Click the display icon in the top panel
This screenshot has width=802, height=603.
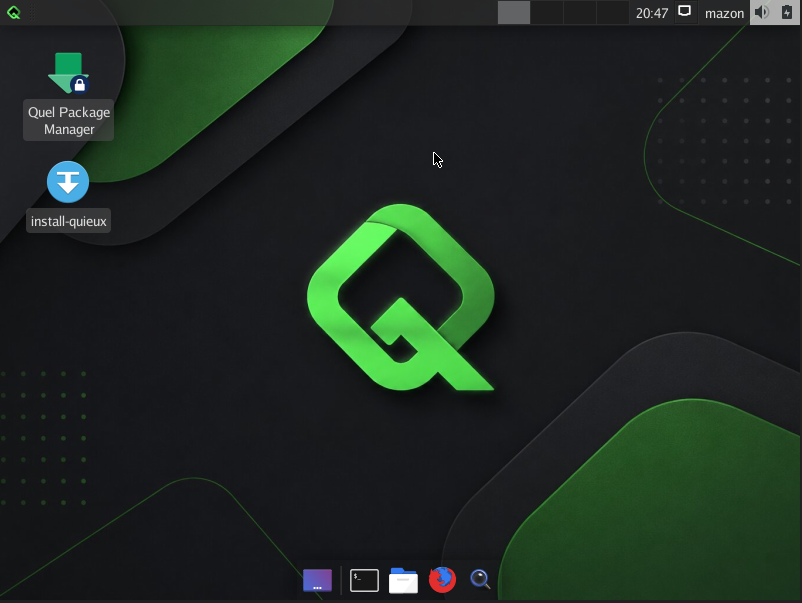click(x=684, y=11)
